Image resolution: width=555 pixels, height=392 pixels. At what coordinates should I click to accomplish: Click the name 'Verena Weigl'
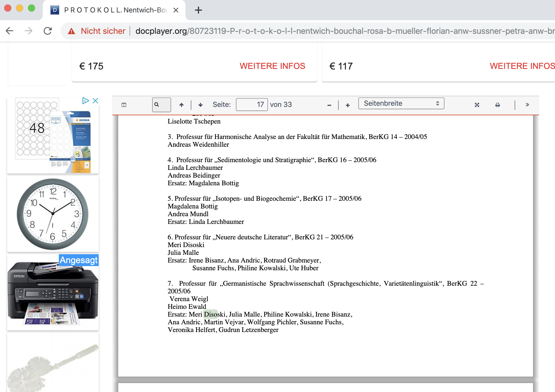(189, 299)
